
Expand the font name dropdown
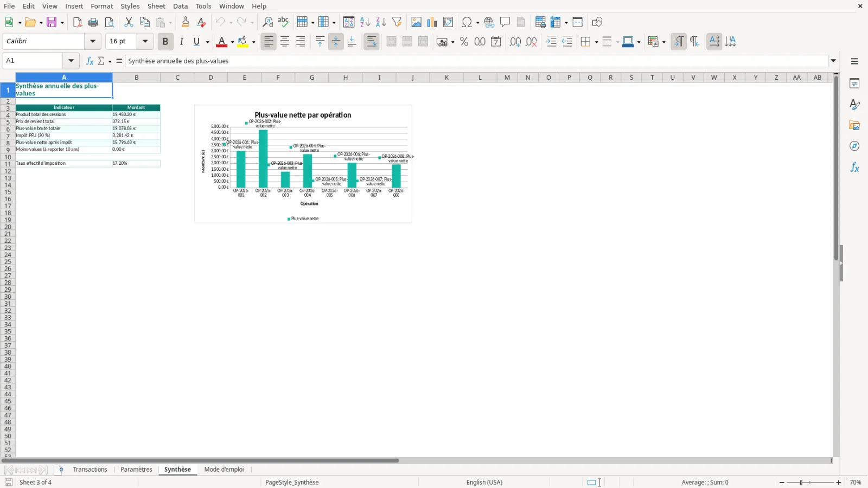[93, 41]
